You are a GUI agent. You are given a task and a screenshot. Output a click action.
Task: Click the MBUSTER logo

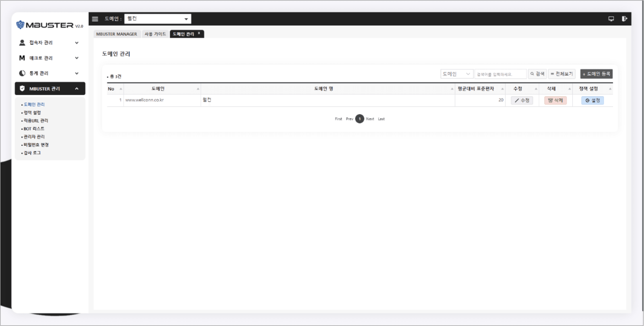pos(50,25)
